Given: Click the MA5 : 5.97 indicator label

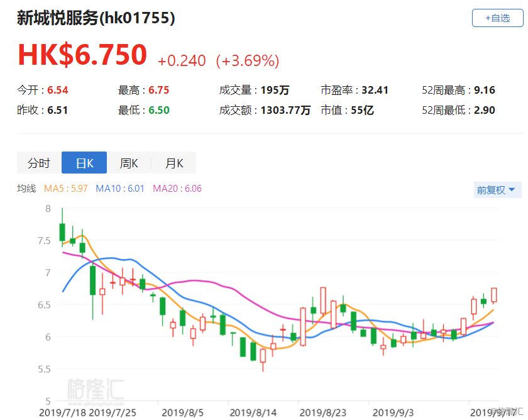Looking at the screenshot, I should click(66, 189).
